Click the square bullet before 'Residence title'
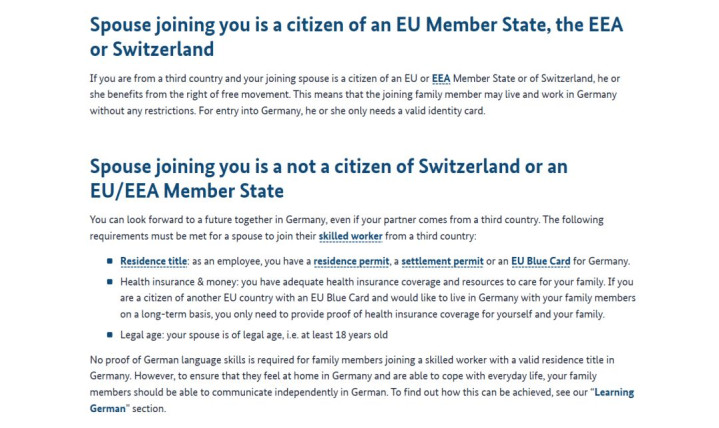The image size is (719, 428). 110,262
